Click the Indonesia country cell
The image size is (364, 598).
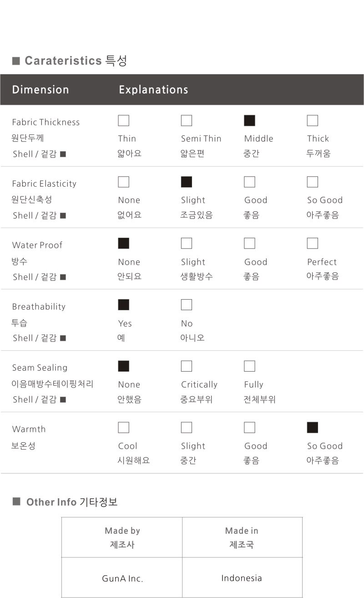tap(242, 578)
